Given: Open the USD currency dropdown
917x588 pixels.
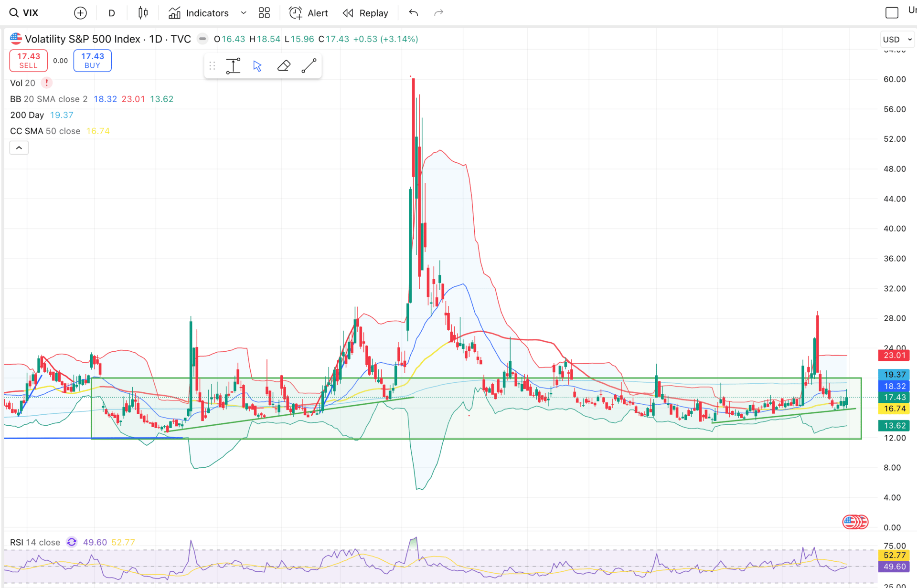Looking at the screenshot, I should pyautogui.click(x=897, y=39).
